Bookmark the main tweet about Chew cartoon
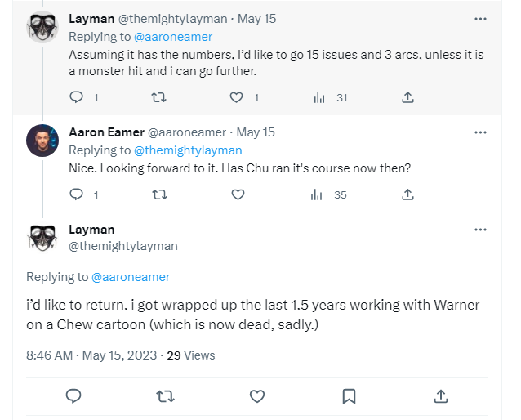 (x=350, y=396)
